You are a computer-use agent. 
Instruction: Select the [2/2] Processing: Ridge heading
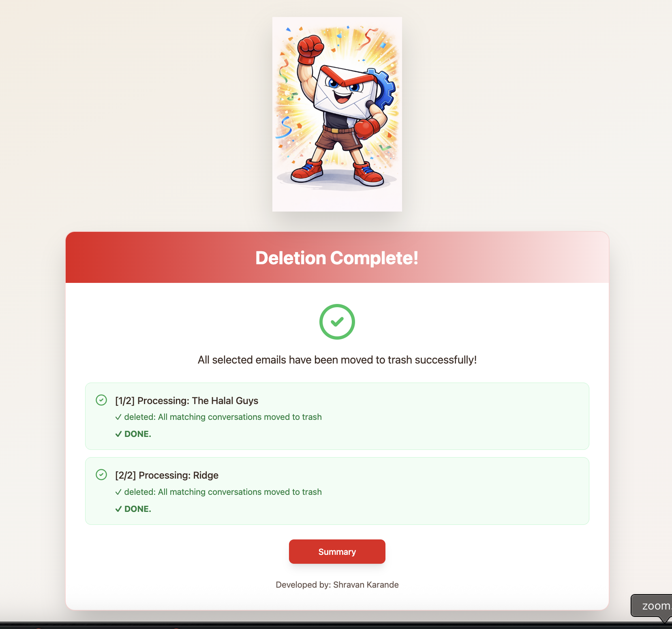[x=167, y=475]
